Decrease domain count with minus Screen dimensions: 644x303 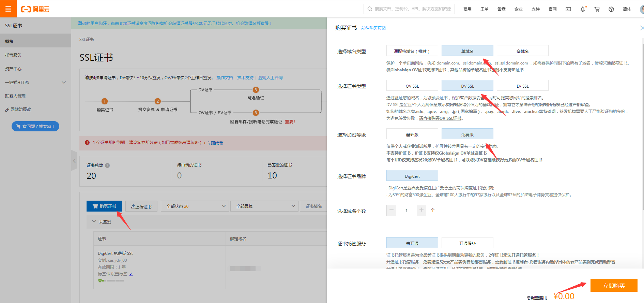click(x=391, y=211)
